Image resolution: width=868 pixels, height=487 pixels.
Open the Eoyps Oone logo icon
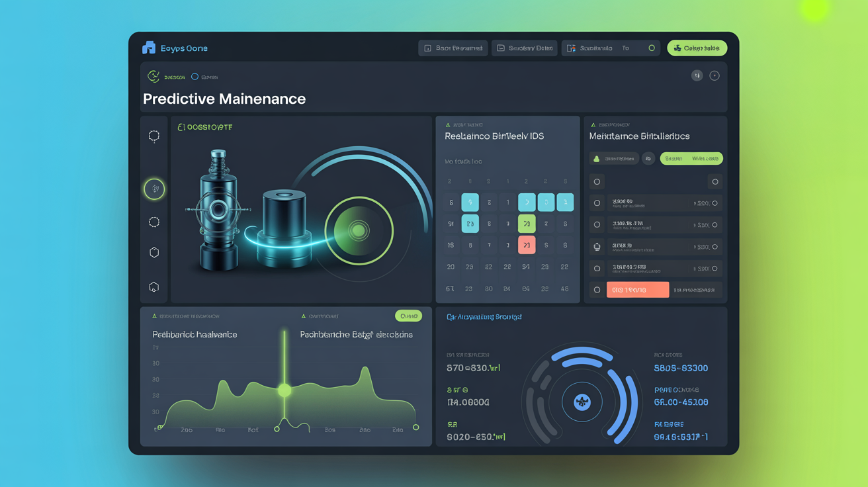coord(149,47)
